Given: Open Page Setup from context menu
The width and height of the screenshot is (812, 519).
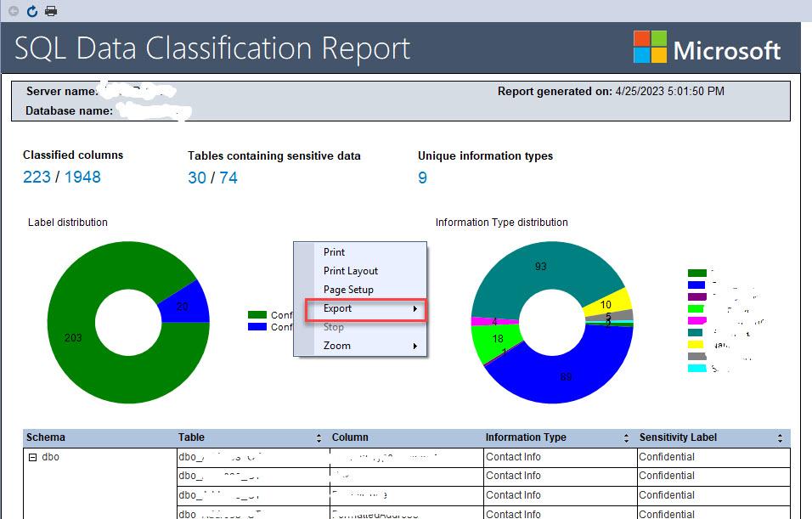Looking at the screenshot, I should tap(348, 290).
